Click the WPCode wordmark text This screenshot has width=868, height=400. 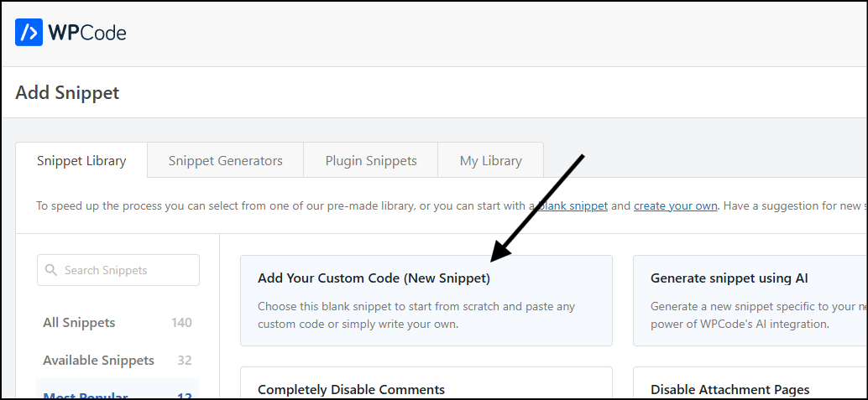(87, 34)
